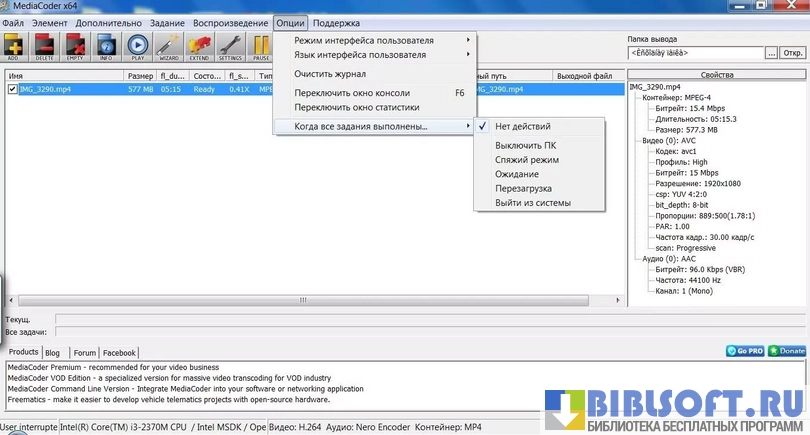Select the 'Нет действий' checked option
The width and height of the screenshot is (810, 435).
(522, 127)
